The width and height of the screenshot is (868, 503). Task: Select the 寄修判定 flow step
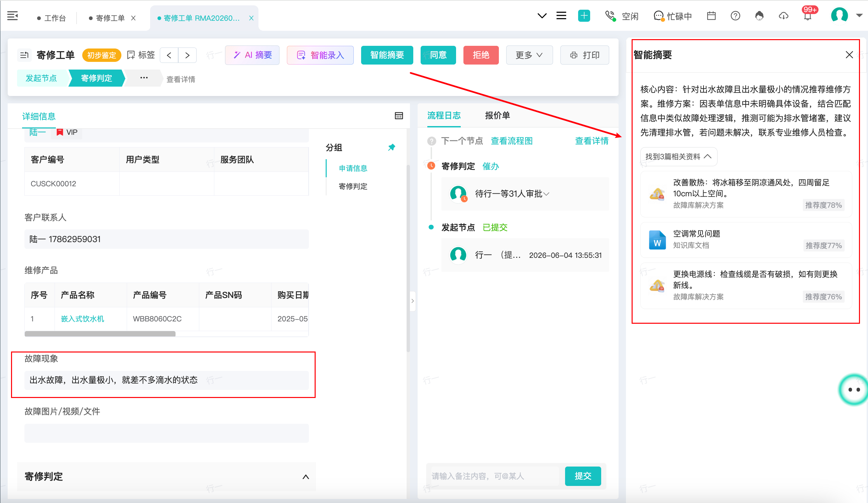(96, 78)
